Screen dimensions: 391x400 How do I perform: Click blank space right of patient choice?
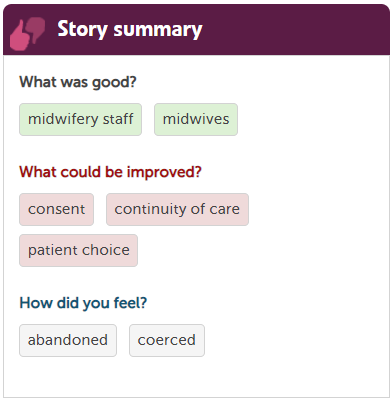262,250
